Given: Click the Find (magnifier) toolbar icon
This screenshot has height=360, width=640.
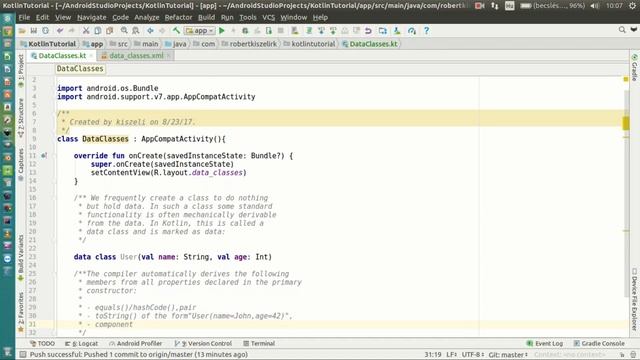Looking at the screenshot, I should pyautogui.click(x=124, y=31).
